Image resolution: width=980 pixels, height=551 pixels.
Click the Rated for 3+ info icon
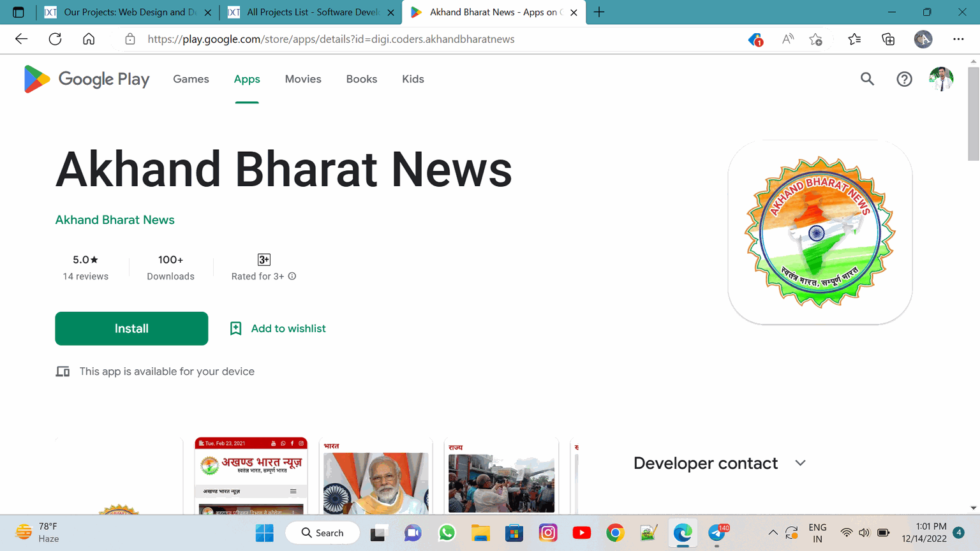coord(292,276)
